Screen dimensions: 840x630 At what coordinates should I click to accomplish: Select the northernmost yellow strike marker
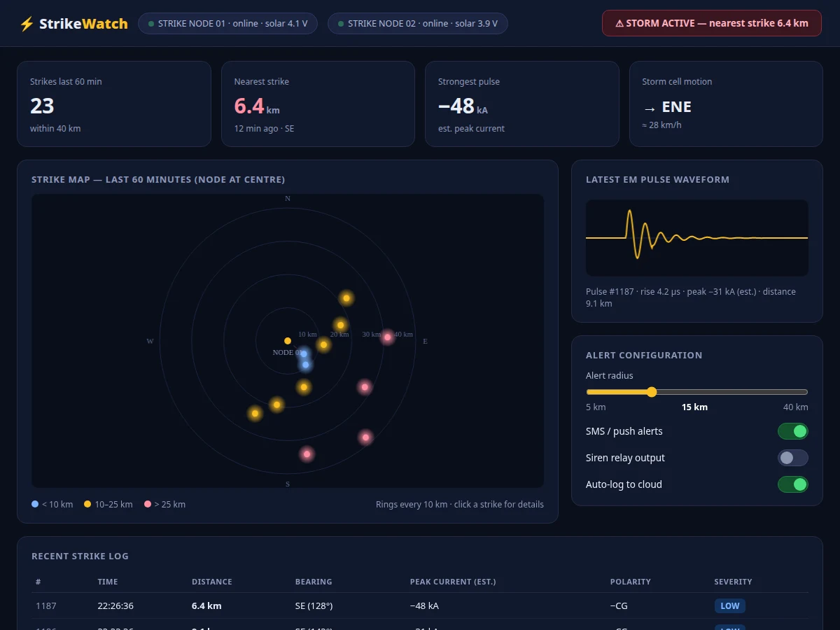(x=346, y=298)
